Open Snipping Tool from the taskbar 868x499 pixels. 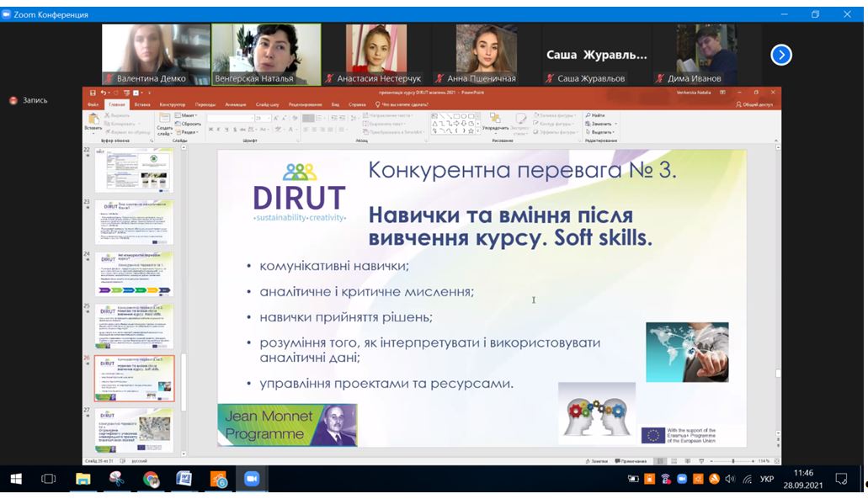[116, 479]
